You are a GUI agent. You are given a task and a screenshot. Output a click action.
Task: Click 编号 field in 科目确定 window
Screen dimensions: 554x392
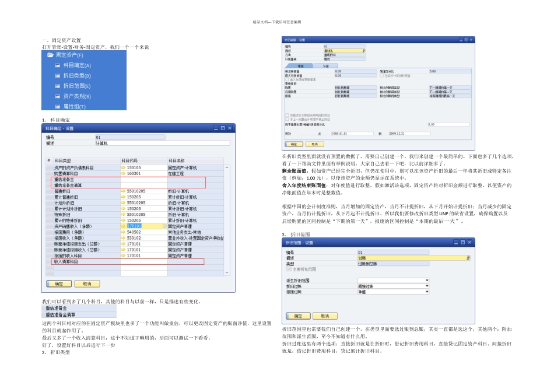pyautogui.click(x=130, y=137)
